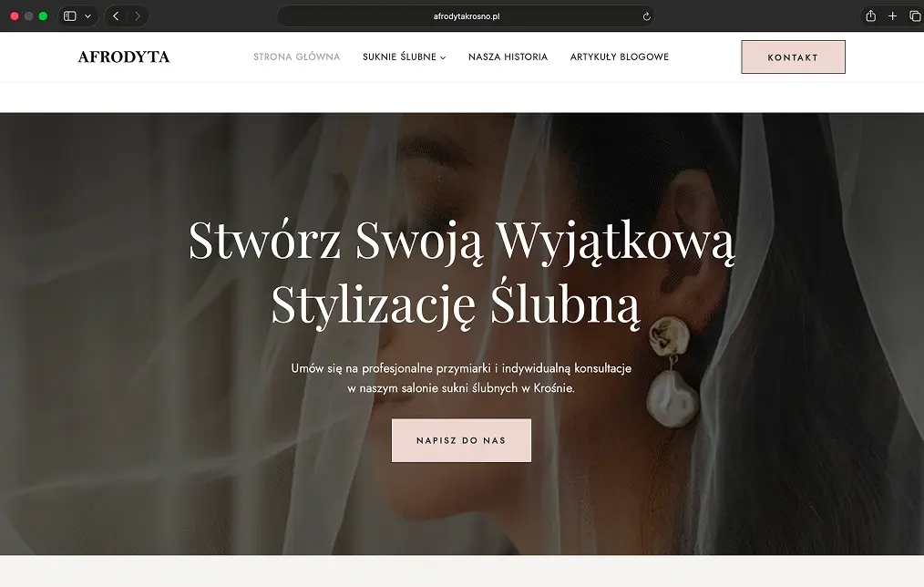Click the hero heading Stwórz Swoją Wyjątkową
This screenshot has width=924, height=587.
coord(461,241)
